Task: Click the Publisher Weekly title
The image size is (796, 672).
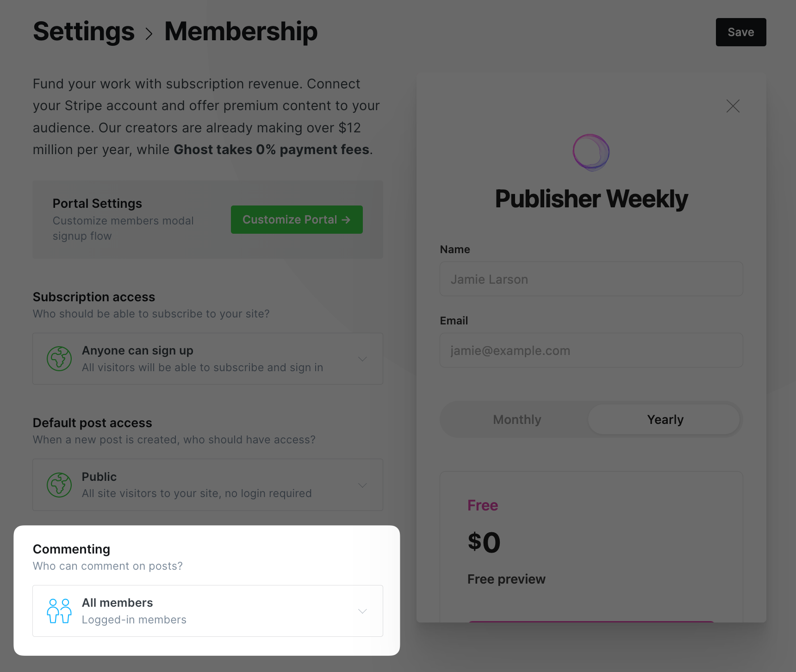Action: pos(591,199)
